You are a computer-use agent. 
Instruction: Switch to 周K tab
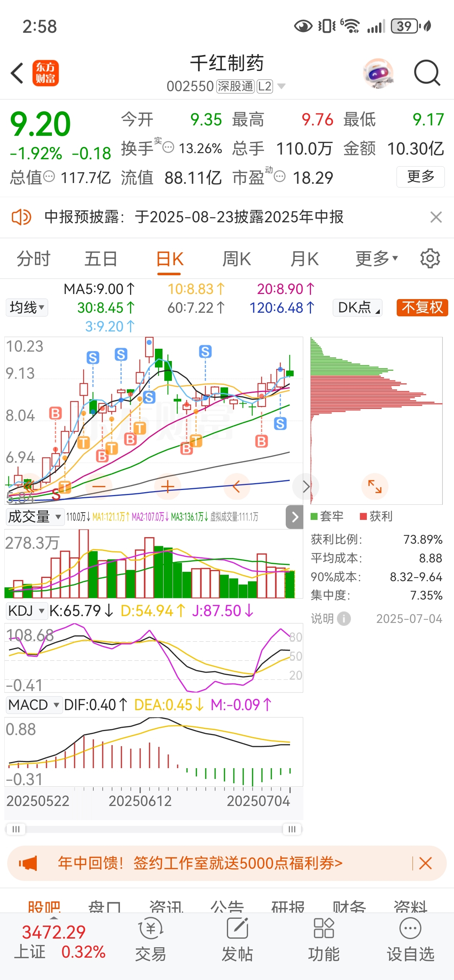click(237, 259)
